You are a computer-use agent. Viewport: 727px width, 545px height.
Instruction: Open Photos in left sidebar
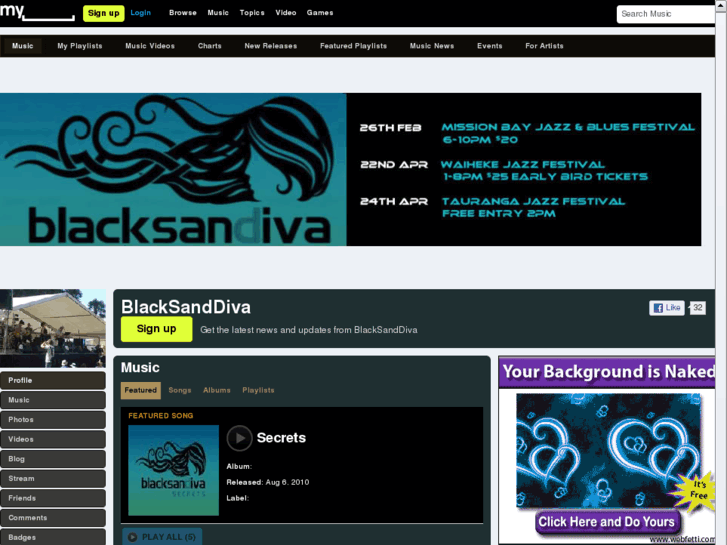[53, 420]
